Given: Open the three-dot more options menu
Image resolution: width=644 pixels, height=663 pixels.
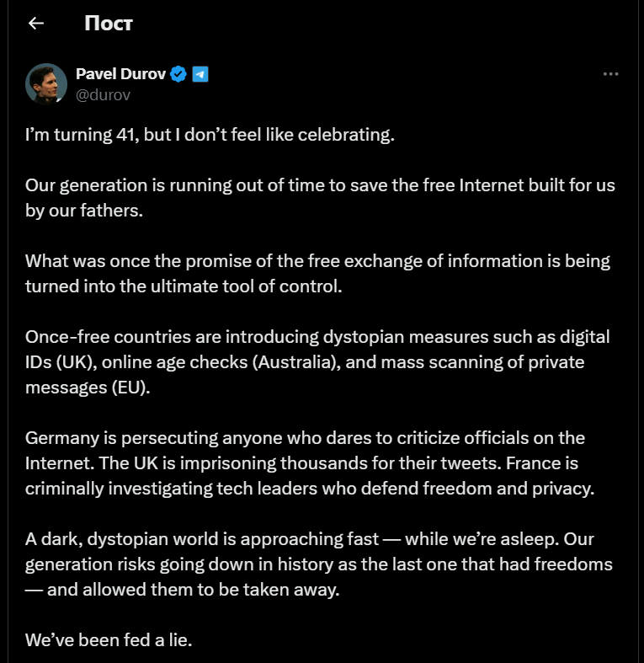Looking at the screenshot, I should click(x=611, y=74).
